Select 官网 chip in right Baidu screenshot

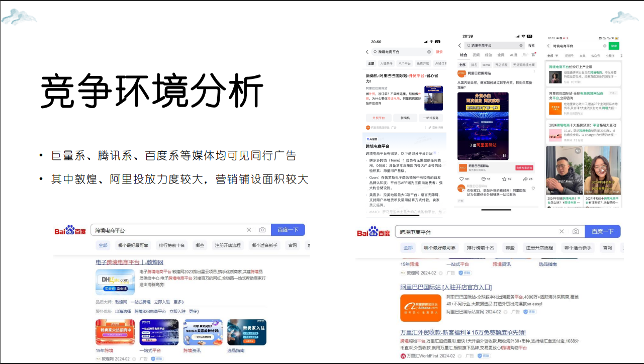click(608, 248)
